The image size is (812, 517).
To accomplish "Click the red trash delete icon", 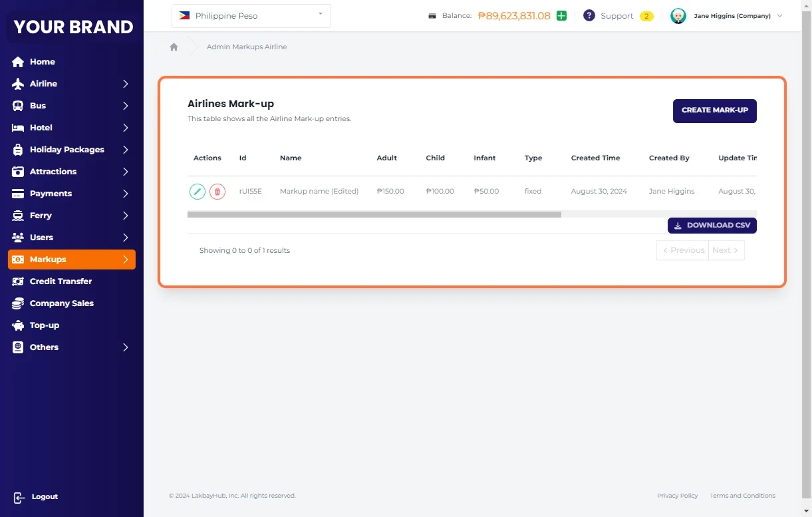I will 217,192.
